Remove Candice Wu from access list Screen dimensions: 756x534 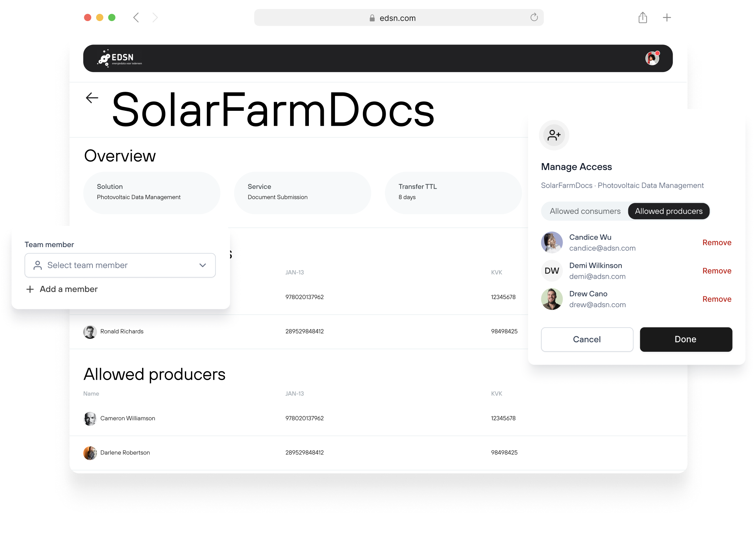(717, 243)
